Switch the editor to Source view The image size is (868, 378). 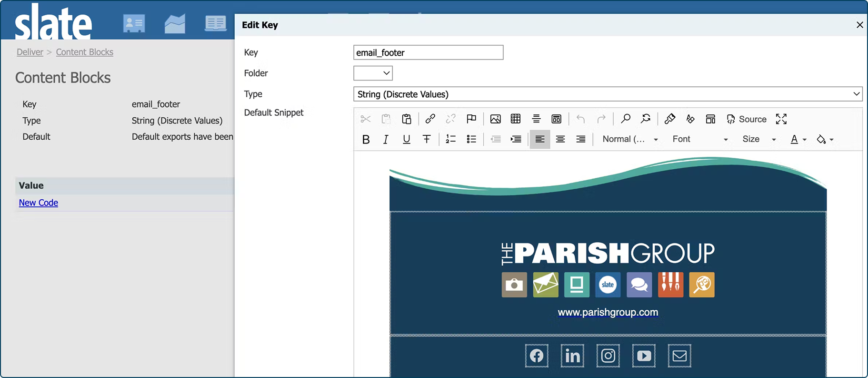[747, 119]
